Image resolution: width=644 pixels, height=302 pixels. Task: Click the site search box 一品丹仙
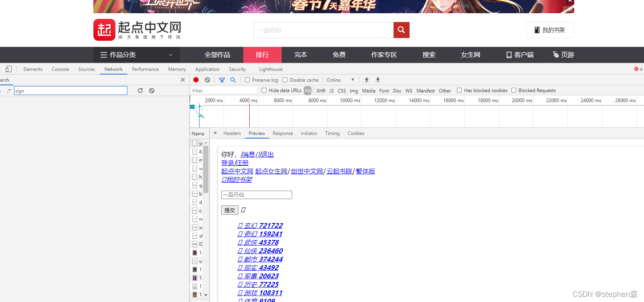pos(323,30)
